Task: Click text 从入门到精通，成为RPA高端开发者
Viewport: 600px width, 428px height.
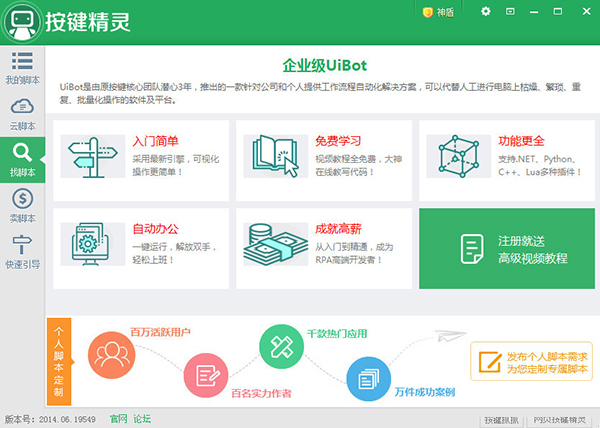Action: click(354, 253)
